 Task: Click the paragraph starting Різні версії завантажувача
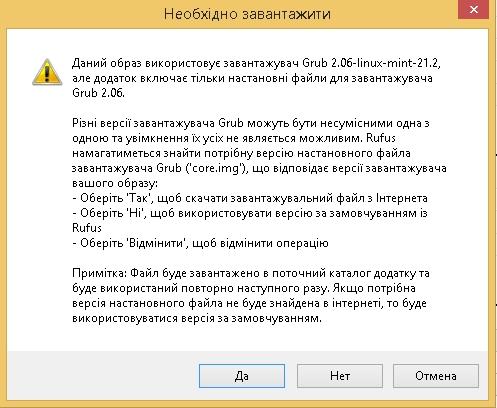(259, 153)
